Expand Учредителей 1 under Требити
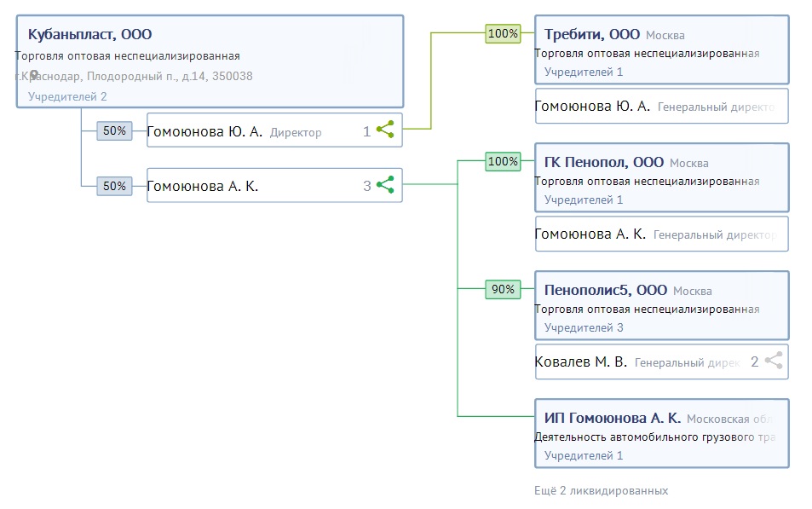 [584, 72]
